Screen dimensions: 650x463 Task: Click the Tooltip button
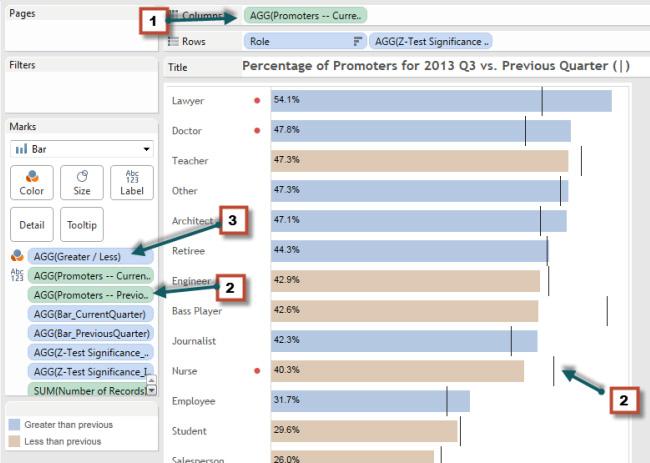tap(81, 225)
